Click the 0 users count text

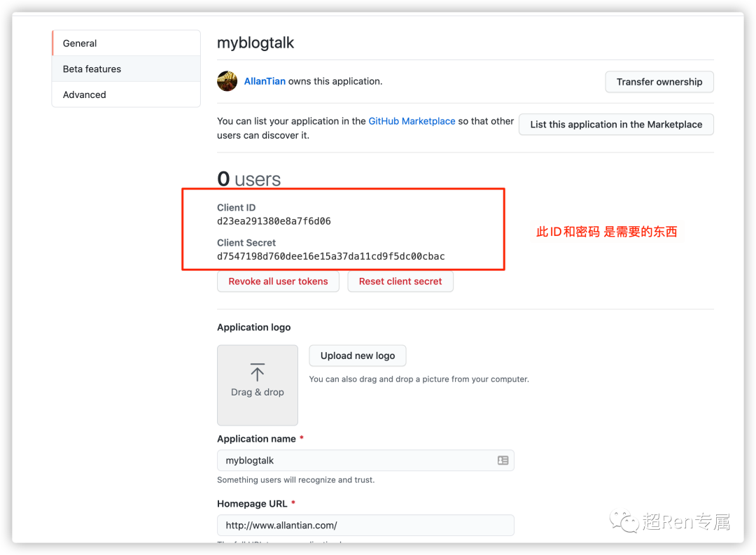point(248,179)
